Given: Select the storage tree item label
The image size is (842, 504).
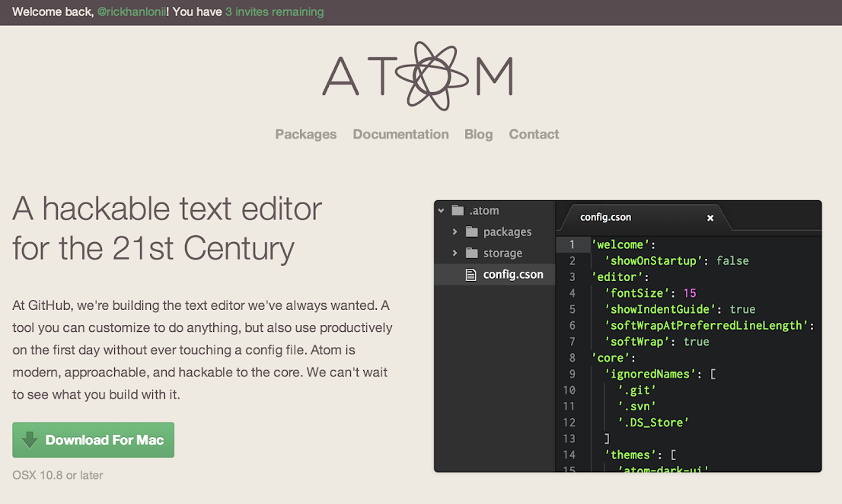Looking at the screenshot, I should click(x=502, y=253).
